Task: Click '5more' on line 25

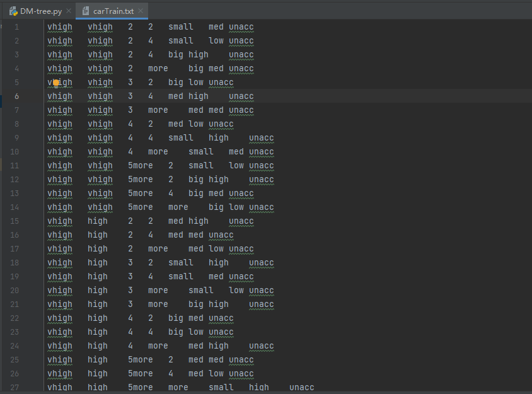Action: point(141,360)
